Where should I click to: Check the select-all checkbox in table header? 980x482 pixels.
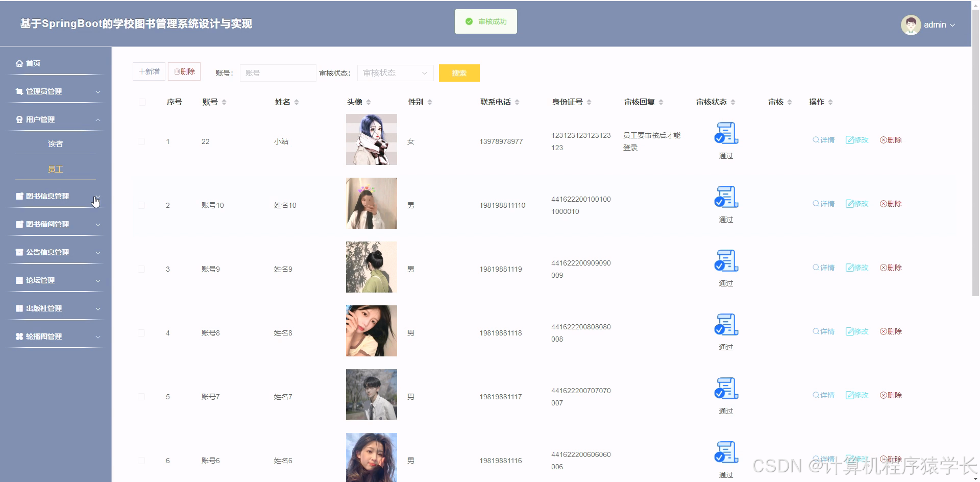141,102
